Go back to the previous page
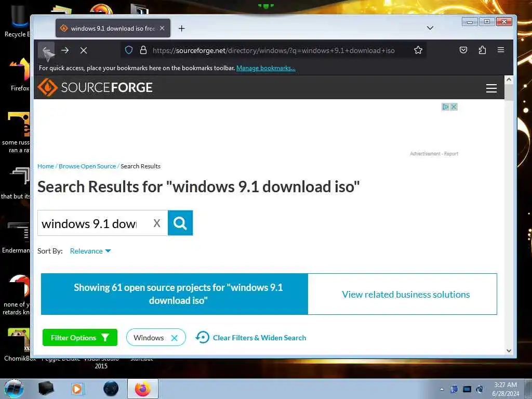 pos(46,50)
